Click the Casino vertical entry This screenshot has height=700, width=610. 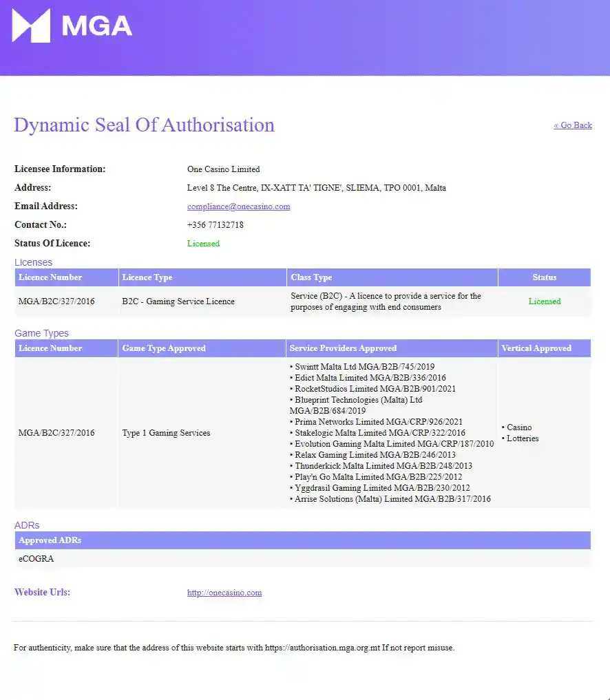coord(516,427)
